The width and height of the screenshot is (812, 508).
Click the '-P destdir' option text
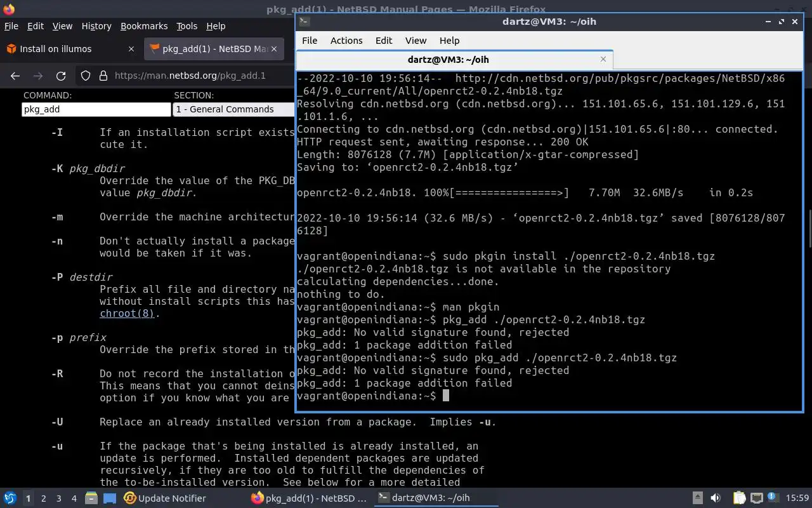[x=82, y=277]
